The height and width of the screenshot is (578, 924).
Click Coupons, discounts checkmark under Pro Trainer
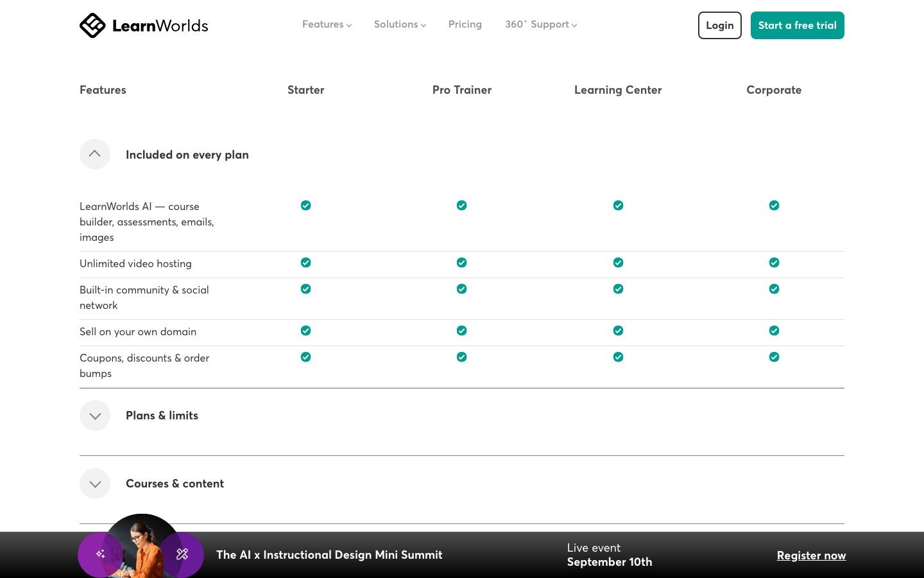pos(462,357)
